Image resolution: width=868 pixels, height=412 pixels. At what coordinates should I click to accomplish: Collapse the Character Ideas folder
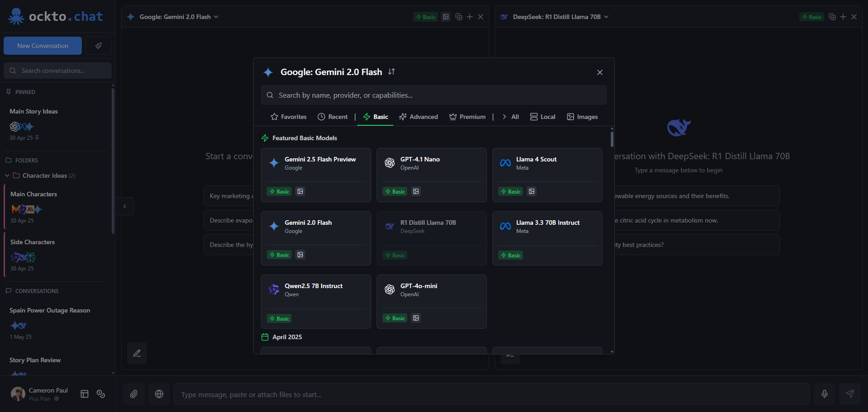click(7, 175)
